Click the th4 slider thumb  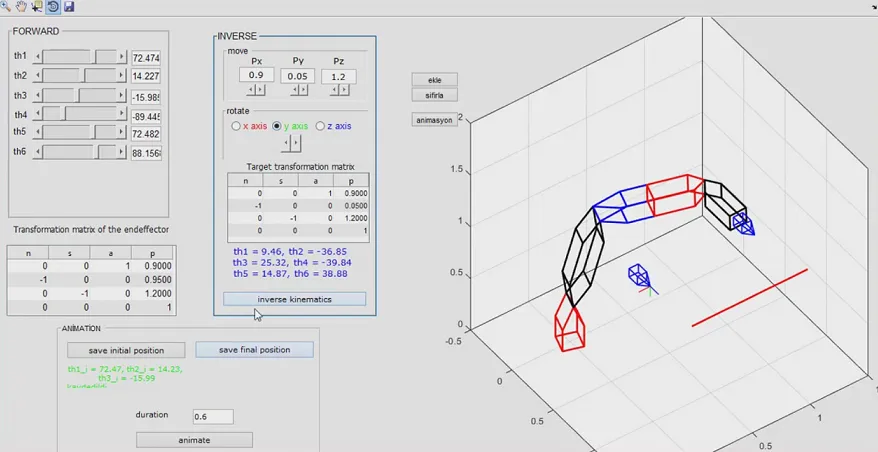point(63,114)
